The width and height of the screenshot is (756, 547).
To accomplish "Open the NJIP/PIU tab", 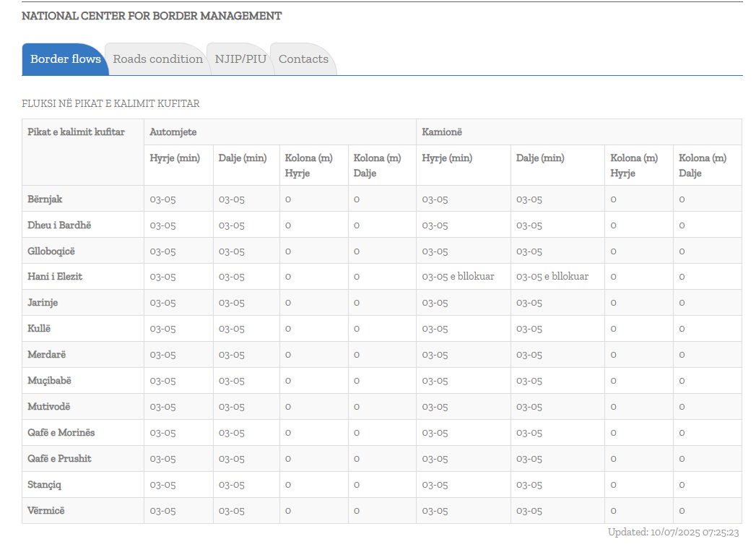I will point(240,59).
